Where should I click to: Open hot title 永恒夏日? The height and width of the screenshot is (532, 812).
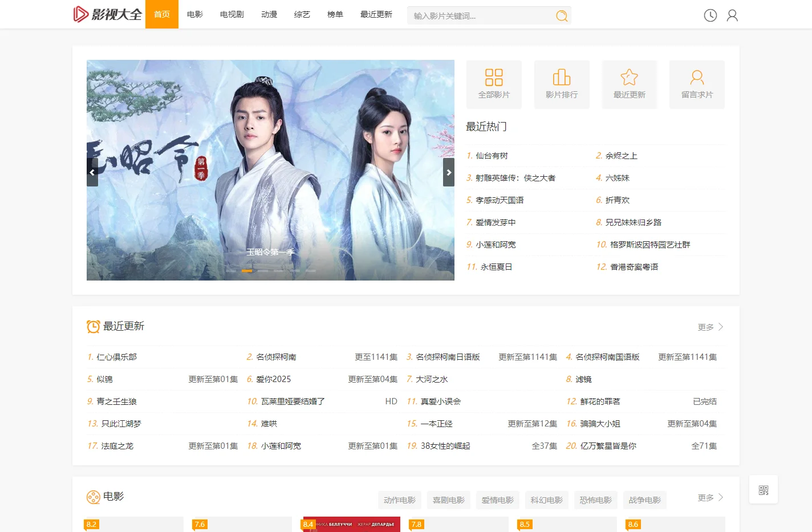click(x=496, y=267)
